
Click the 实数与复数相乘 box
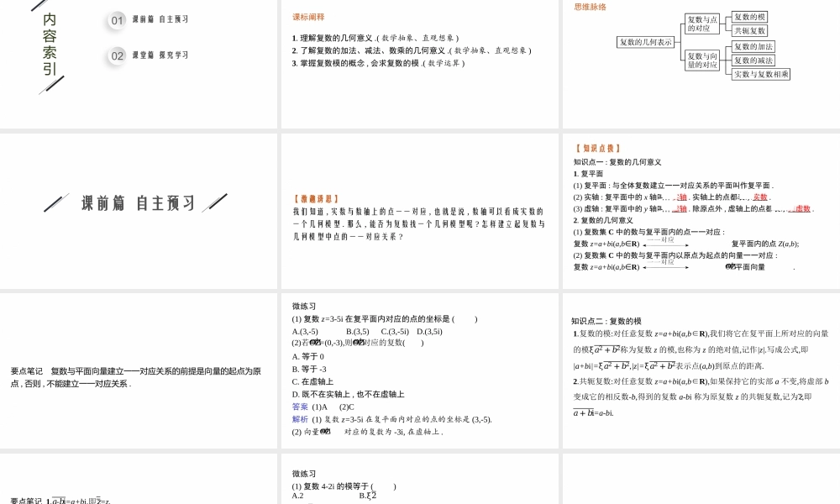pos(762,73)
